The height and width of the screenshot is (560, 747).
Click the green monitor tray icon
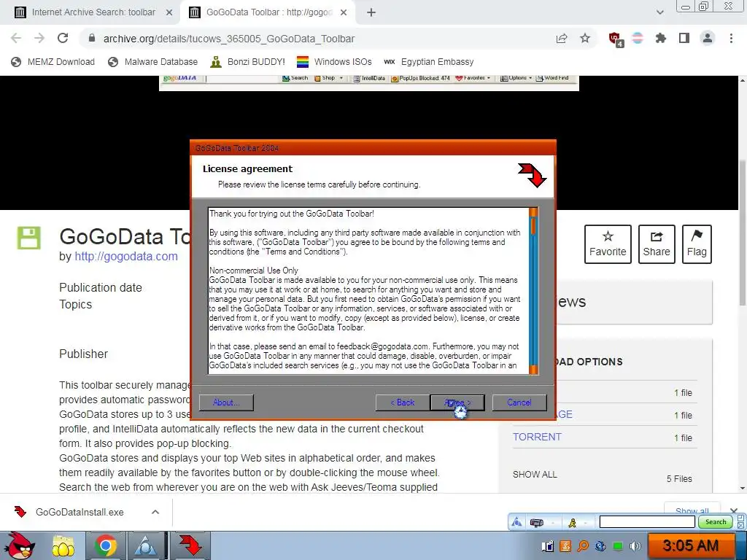coord(618,546)
